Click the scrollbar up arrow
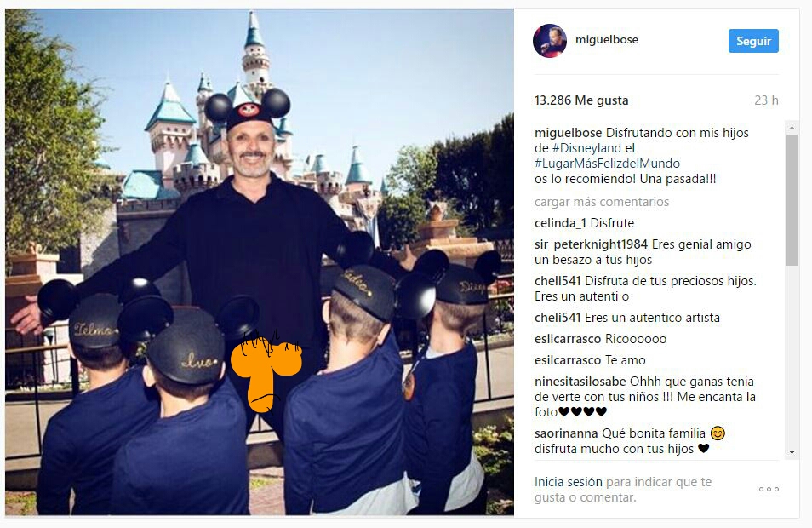This screenshot has height=528, width=812. 792,128
